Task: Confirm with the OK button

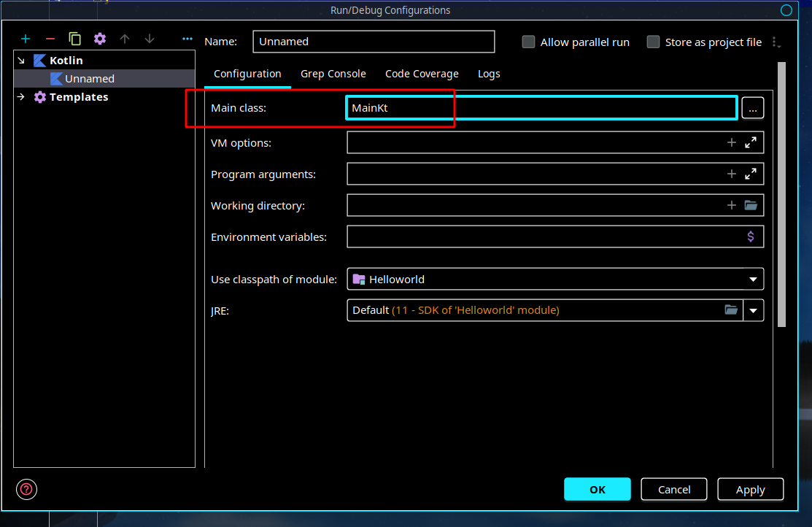Action: [597, 489]
